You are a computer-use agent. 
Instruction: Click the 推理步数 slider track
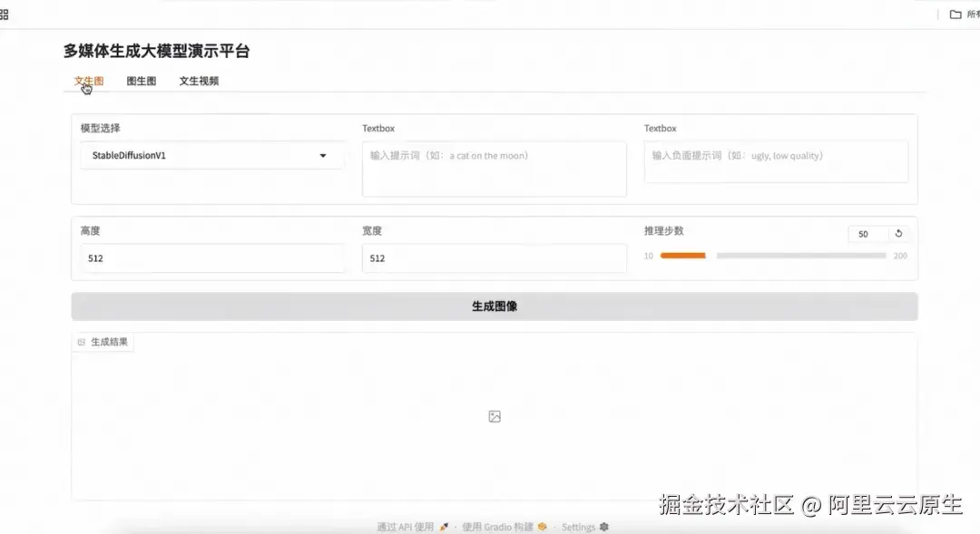click(773, 256)
